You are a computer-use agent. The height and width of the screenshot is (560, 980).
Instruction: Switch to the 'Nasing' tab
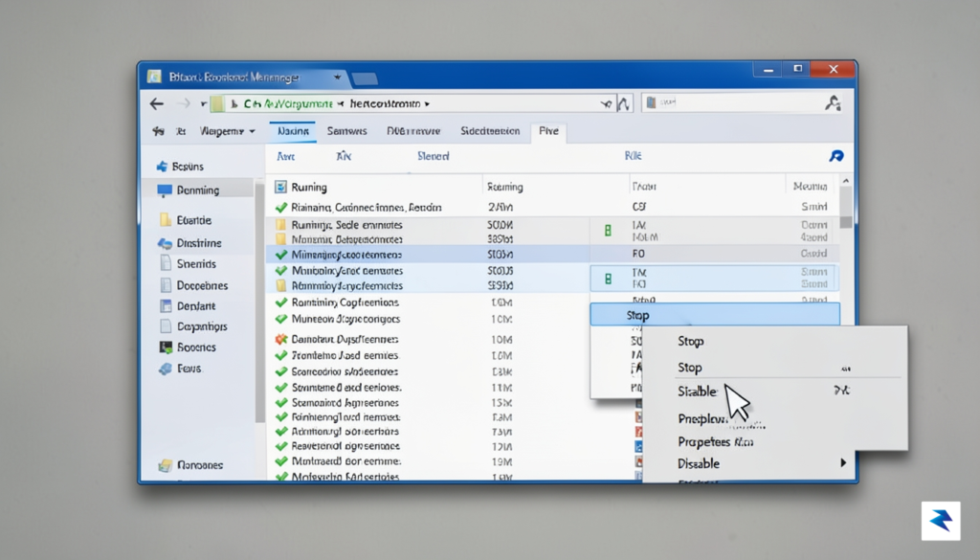293,131
